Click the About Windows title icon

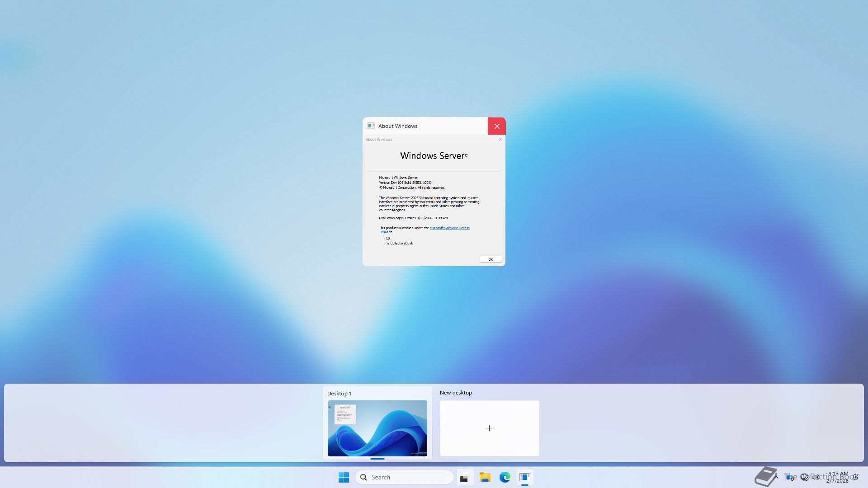click(x=371, y=126)
